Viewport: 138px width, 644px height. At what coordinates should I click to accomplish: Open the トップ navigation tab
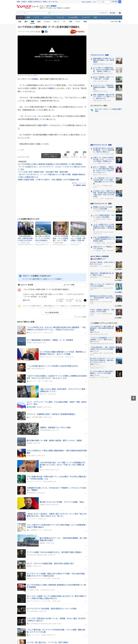pyautogui.click(x=20, y=17)
